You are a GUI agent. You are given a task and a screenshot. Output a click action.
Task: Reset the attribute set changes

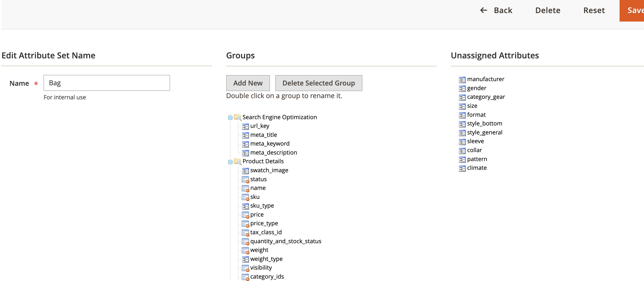594,10
